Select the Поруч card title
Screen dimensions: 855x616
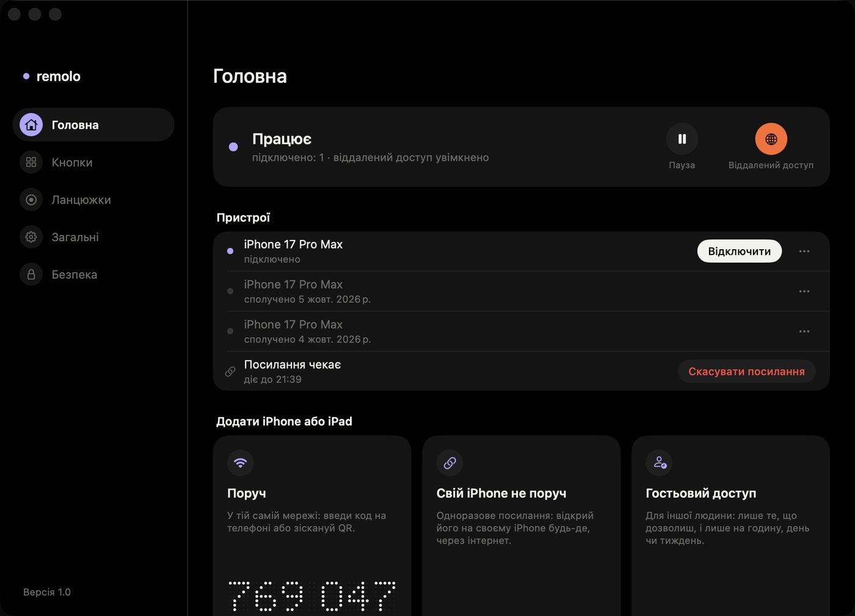(x=247, y=493)
